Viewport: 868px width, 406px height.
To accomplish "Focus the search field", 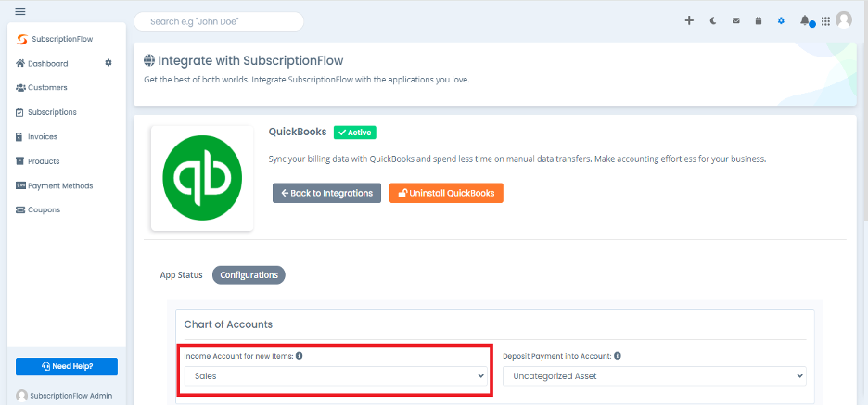I will 219,21.
